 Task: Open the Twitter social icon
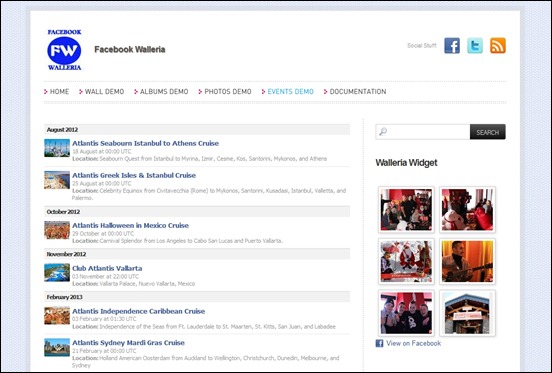pos(475,46)
